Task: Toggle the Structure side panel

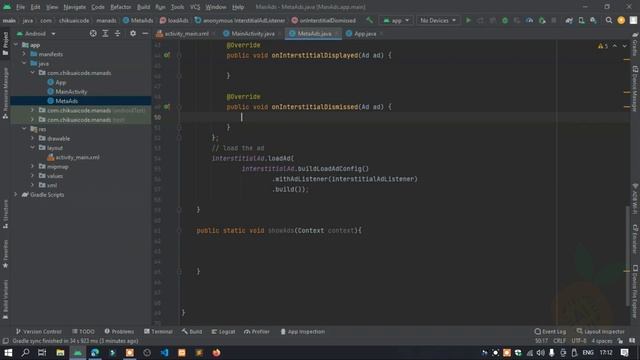Action: (x=5, y=214)
